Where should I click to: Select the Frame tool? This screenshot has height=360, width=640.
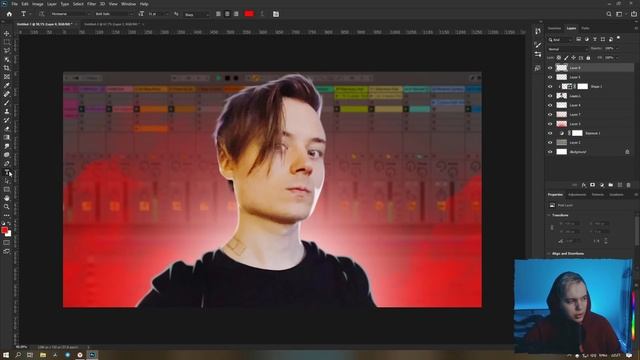(7, 77)
